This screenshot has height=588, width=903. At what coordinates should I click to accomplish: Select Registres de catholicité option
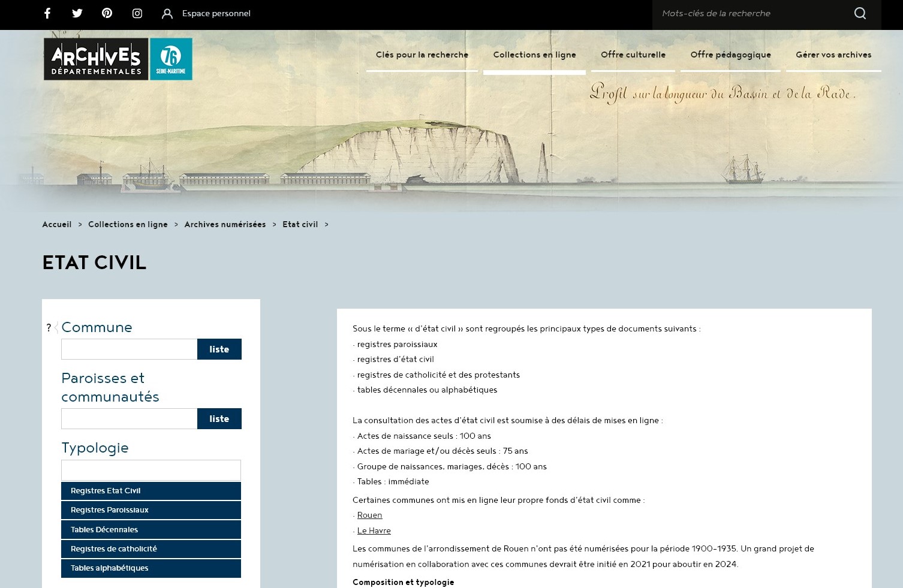[151, 549]
